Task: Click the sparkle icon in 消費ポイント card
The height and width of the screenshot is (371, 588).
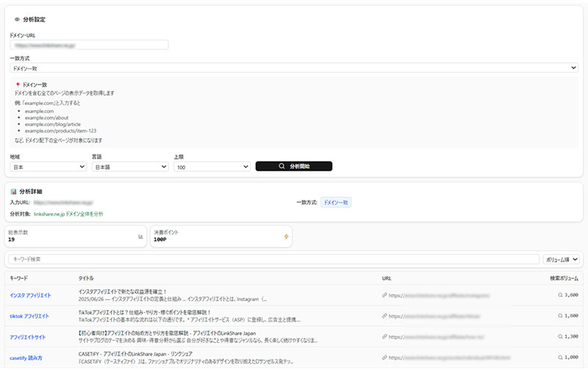Action: 286,237
